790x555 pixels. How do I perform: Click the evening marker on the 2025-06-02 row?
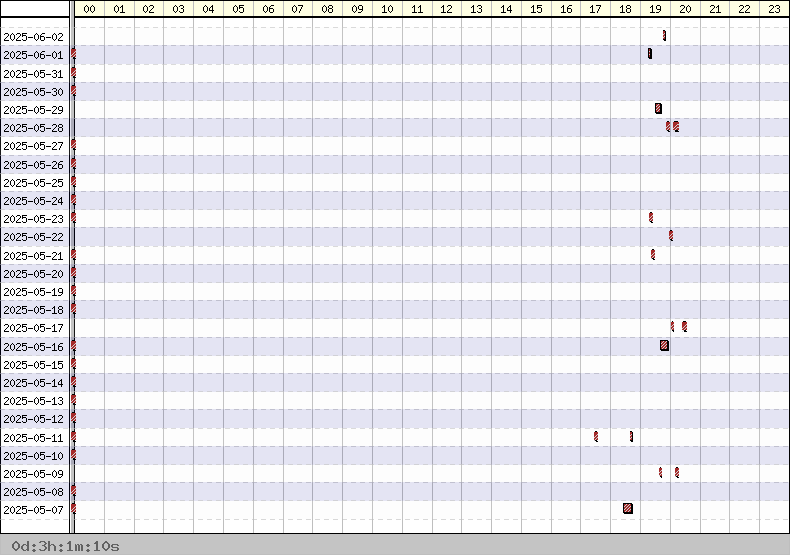[x=664, y=35]
